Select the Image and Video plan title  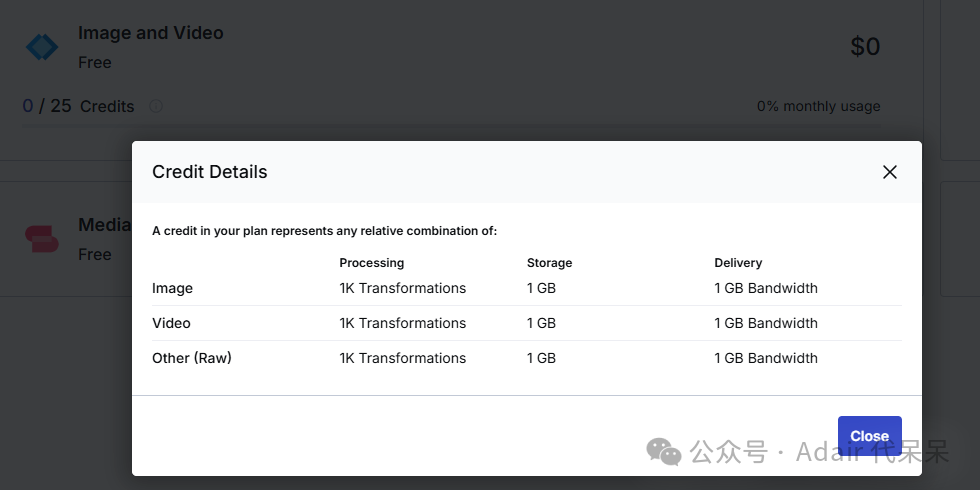click(x=151, y=33)
